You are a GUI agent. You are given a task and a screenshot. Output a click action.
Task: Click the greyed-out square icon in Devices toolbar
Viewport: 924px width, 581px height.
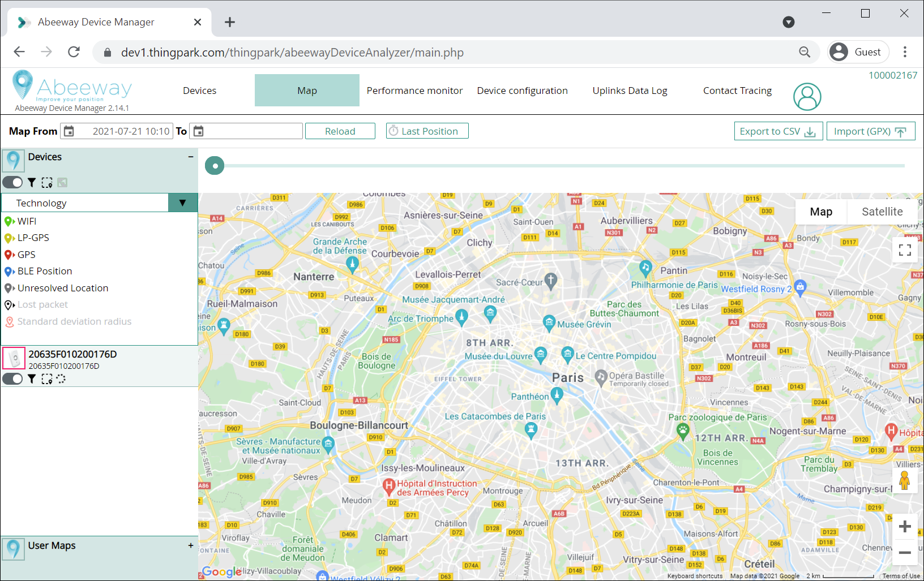pyautogui.click(x=62, y=182)
